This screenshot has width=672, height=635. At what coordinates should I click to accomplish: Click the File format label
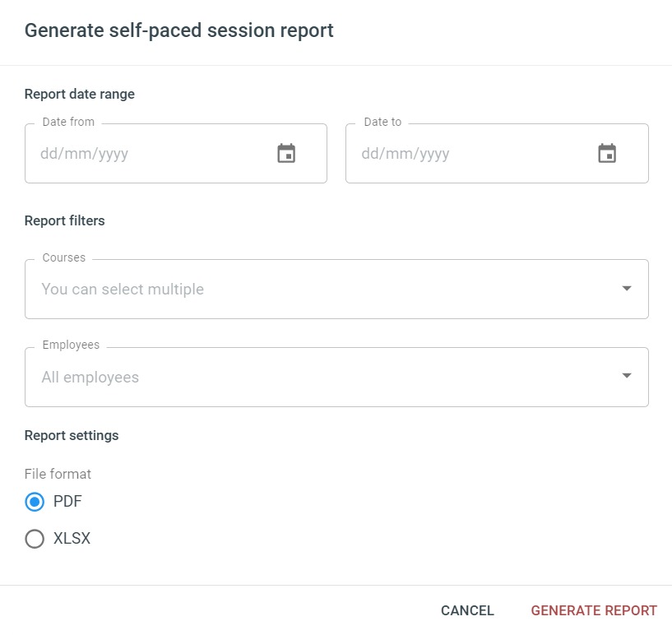tap(58, 474)
